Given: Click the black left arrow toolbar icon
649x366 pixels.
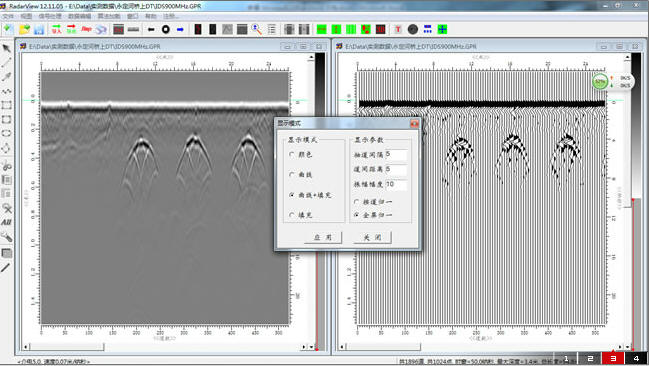Looking at the screenshot, I should coord(151,29).
